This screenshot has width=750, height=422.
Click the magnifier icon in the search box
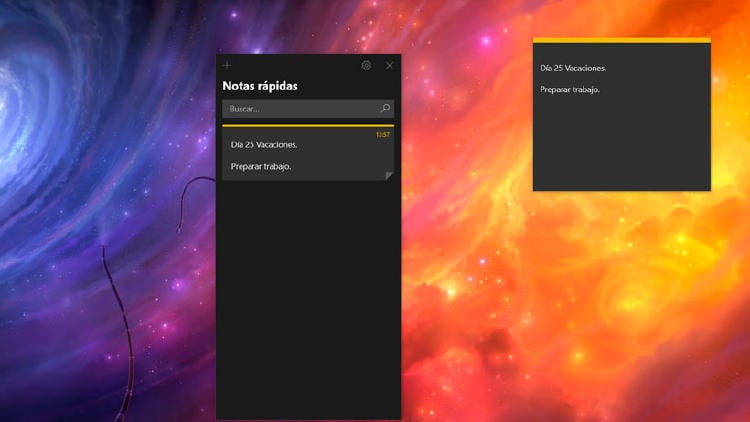coord(385,108)
